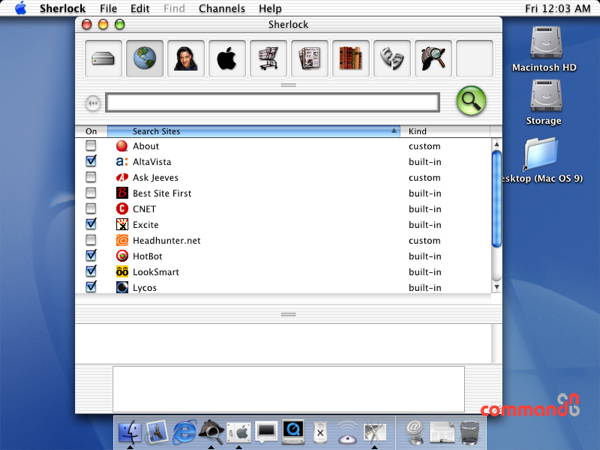Select the Files hard drive channel
Screen dimensions: 600x450
(x=103, y=59)
